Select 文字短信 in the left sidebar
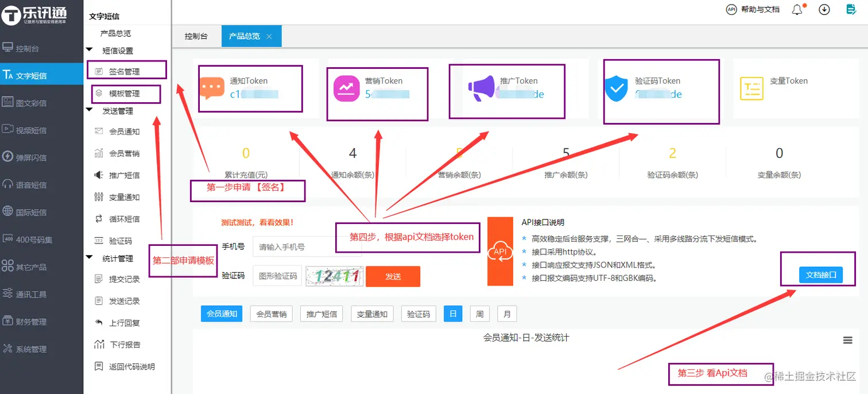This screenshot has height=394, width=868. (41, 75)
